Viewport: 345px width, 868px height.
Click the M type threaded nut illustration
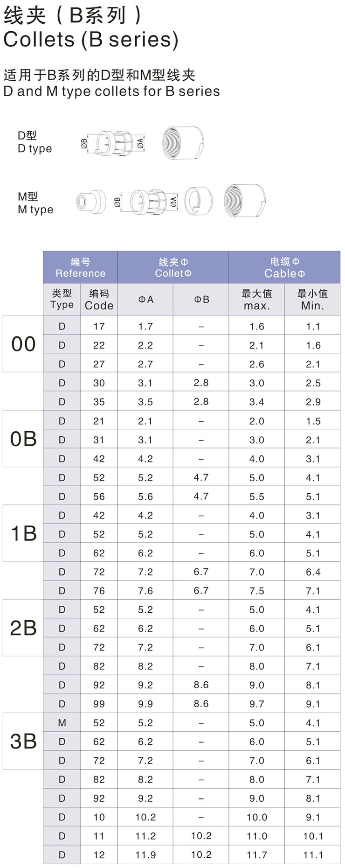pyautogui.click(x=245, y=201)
